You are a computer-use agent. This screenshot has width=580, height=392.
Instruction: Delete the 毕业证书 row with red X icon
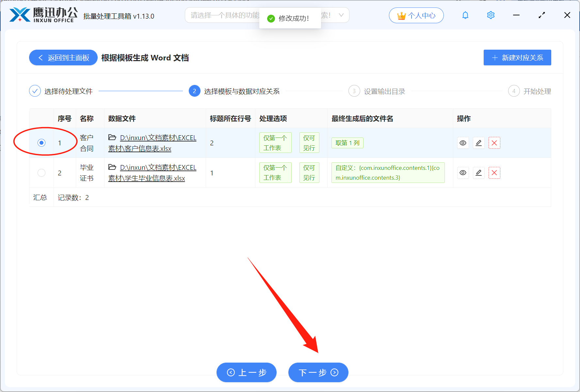[494, 172]
